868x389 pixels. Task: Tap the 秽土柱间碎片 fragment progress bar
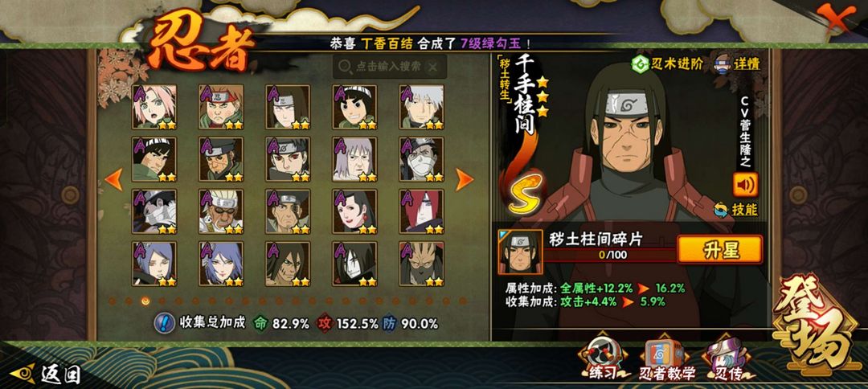609,255
